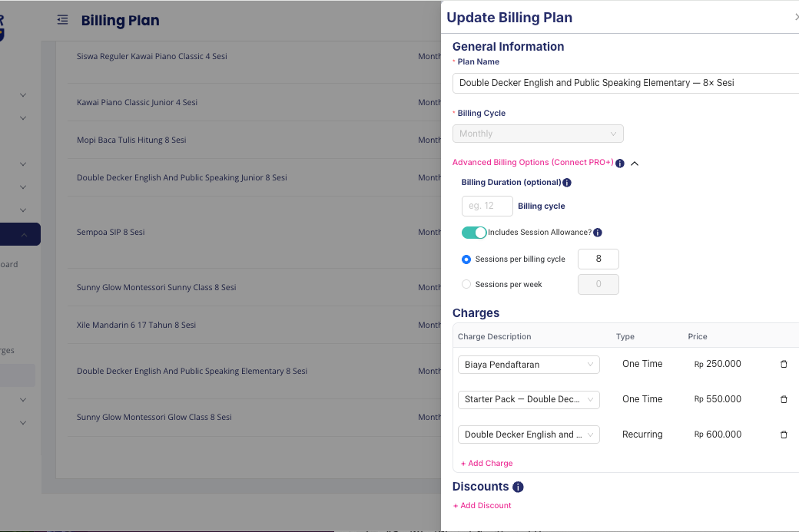Click the Rp 600.000 price value

coord(718,435)
